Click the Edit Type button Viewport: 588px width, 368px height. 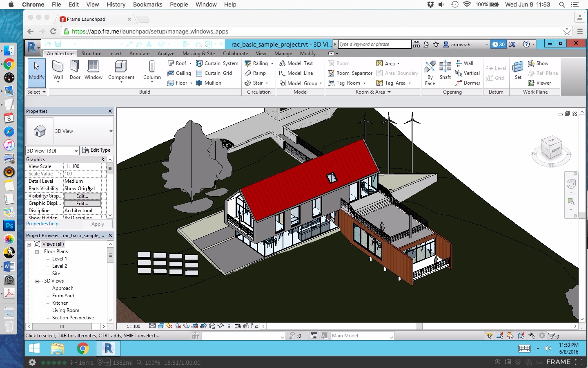click(x=96, y=150)
